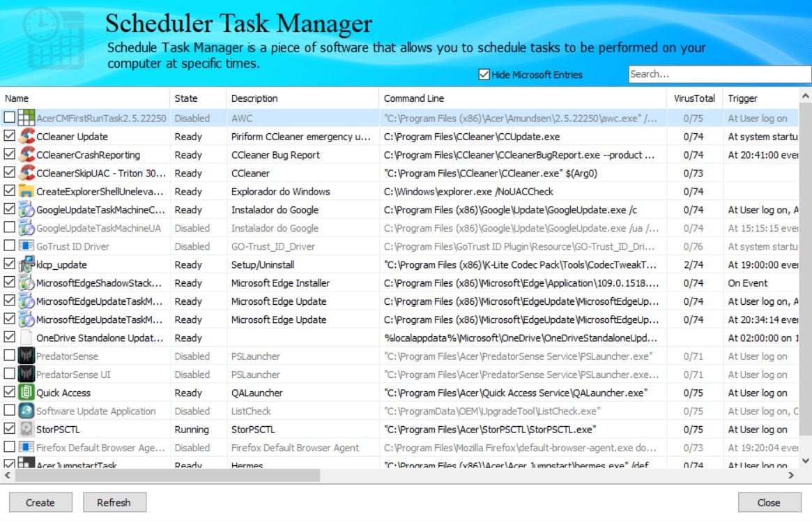Click the 'ListCheck' description cell

(251, 411)
